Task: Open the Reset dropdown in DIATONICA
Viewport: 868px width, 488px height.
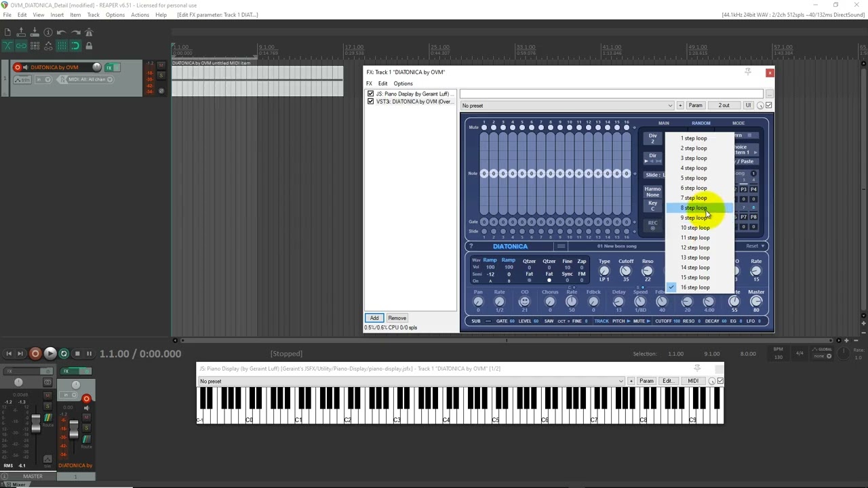Action: click(x=755, y=246)
